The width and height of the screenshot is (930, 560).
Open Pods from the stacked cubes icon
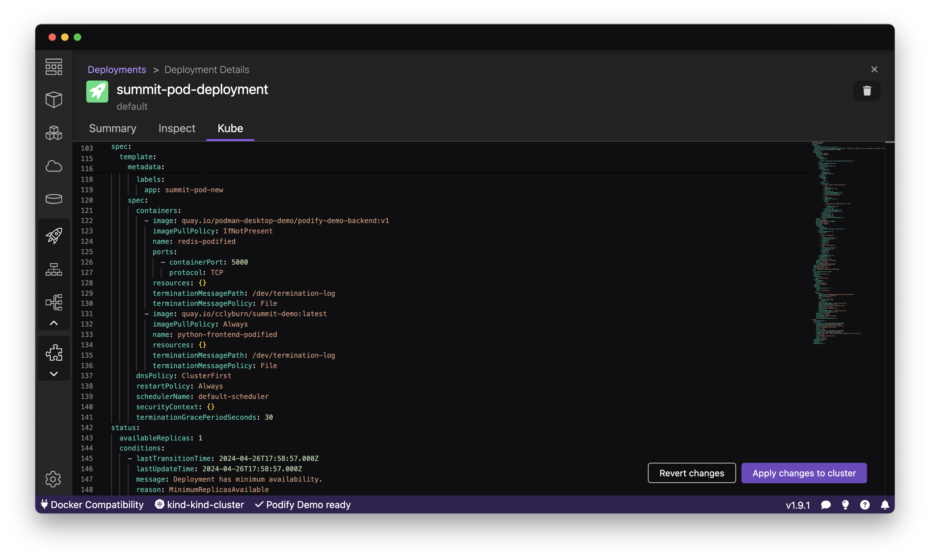click(x=54, y=133)
